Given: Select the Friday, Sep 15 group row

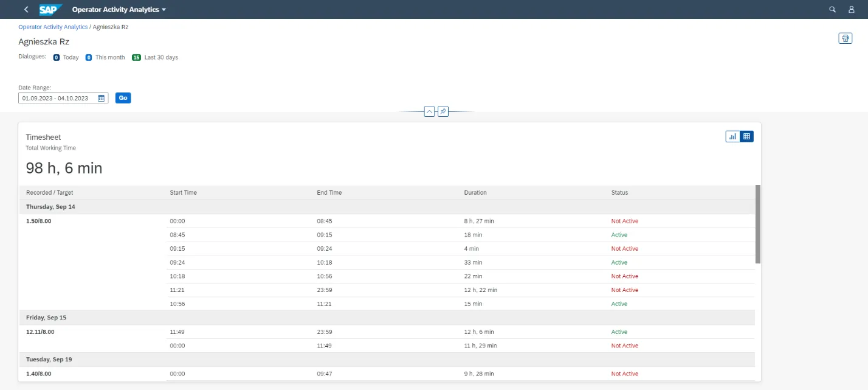Looking at the screenshot, I should (x=387, y=318).
